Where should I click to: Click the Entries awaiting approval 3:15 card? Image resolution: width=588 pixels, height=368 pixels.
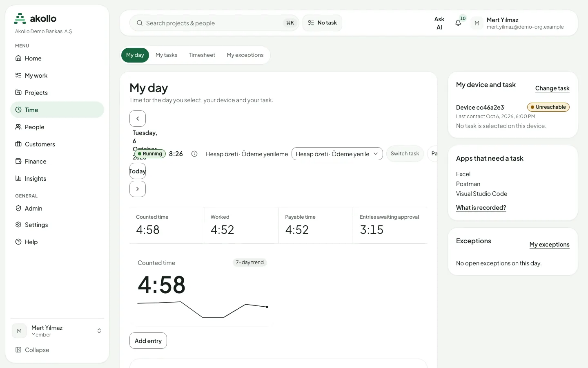pos(390,225)
